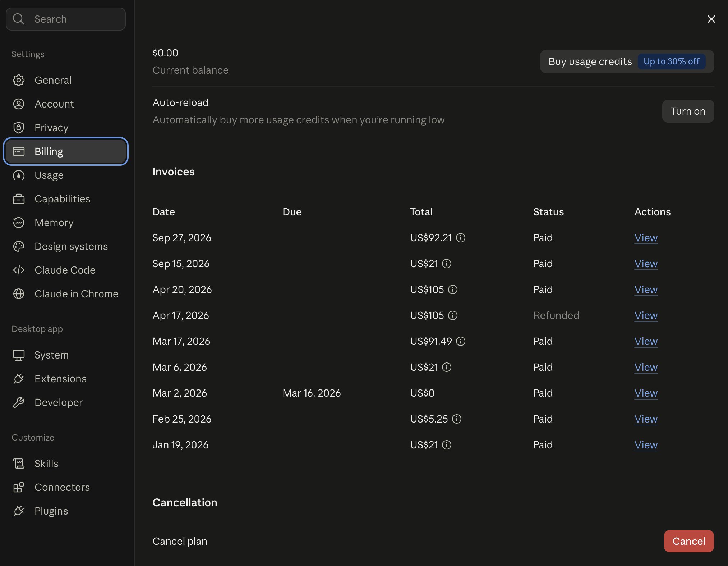728x566 pixels.
Task: View the Feb 25, 2026 invoice
Action: click(x=646, y=419)
